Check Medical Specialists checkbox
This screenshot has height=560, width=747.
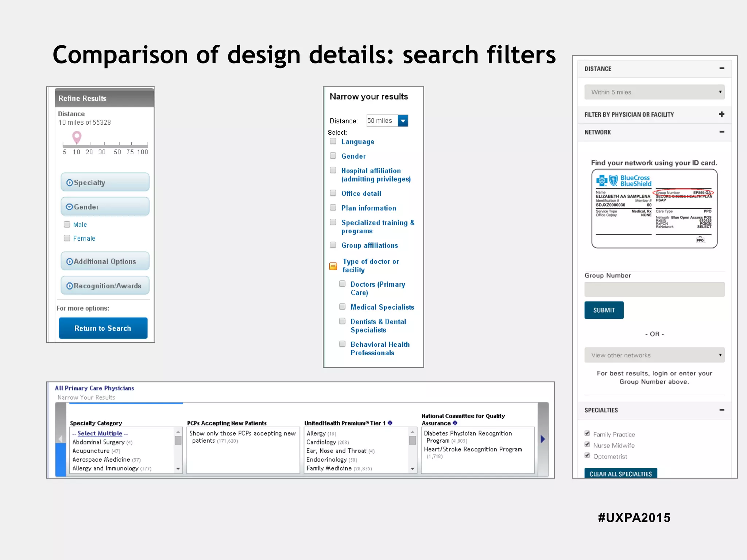342,307
